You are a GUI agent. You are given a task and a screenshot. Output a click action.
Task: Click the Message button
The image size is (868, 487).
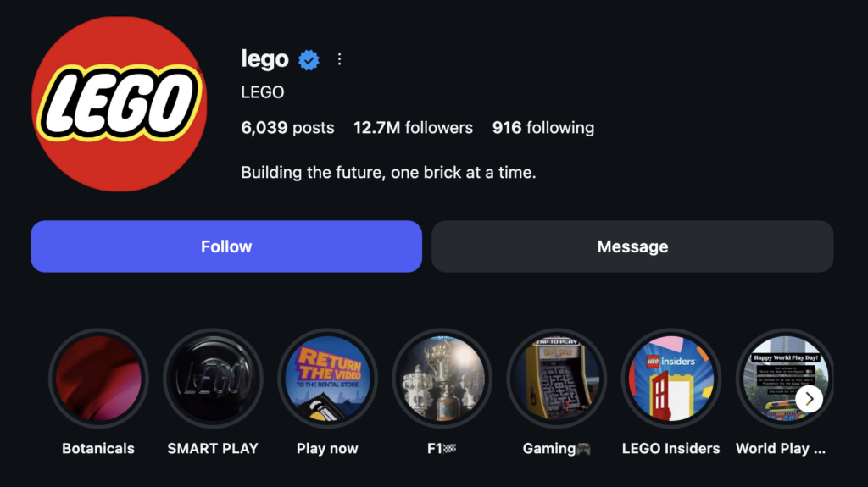coord(632,246)
